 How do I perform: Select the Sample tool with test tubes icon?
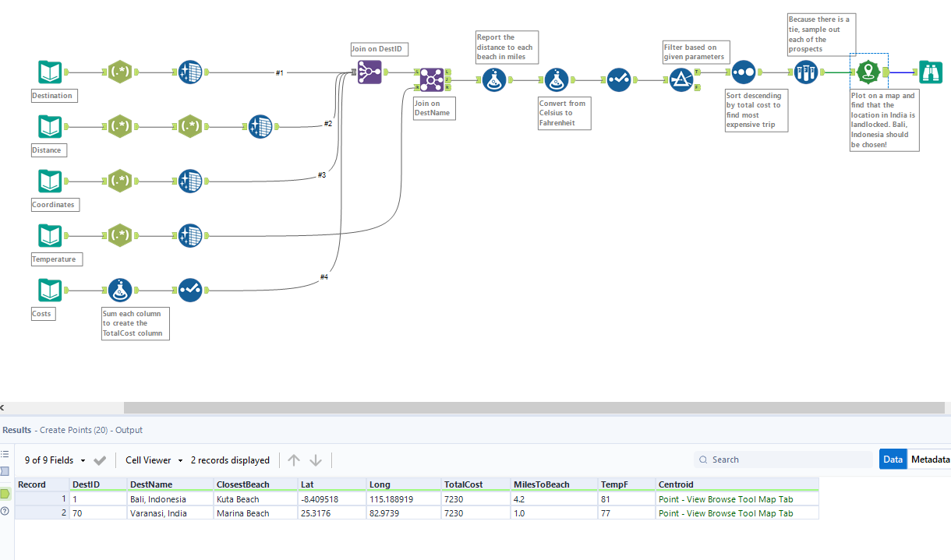pos(805,72)
